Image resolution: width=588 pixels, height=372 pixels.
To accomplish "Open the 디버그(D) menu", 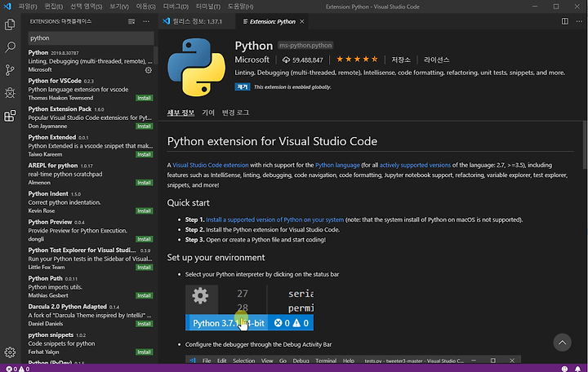I will (176, 7).
